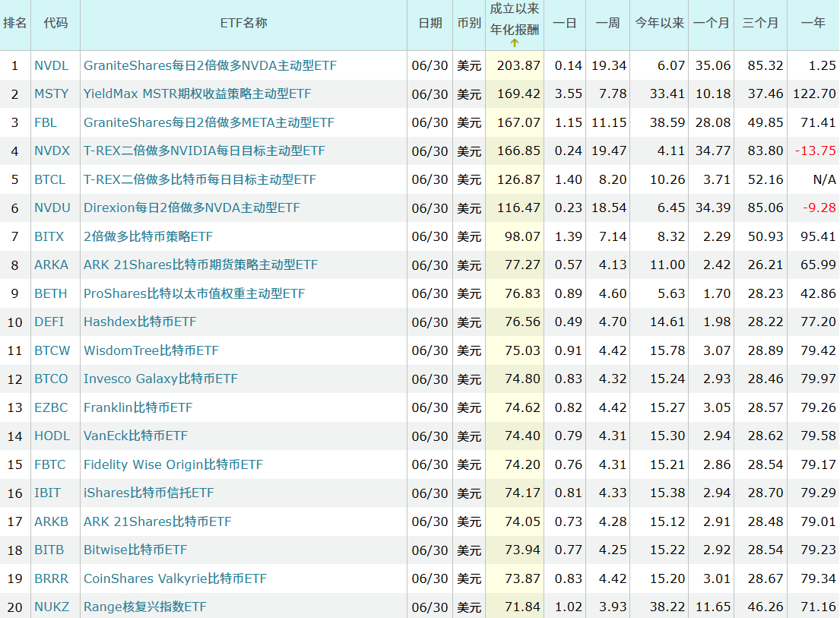Select the 122.70 one-year value
The image size is (840, 618).
(814, 93)
